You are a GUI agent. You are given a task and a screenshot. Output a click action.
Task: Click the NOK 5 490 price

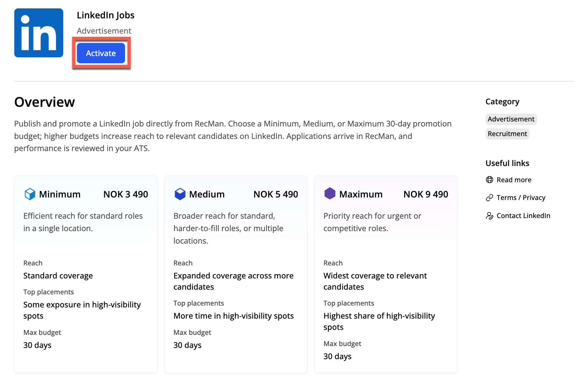tap(276, 194)
